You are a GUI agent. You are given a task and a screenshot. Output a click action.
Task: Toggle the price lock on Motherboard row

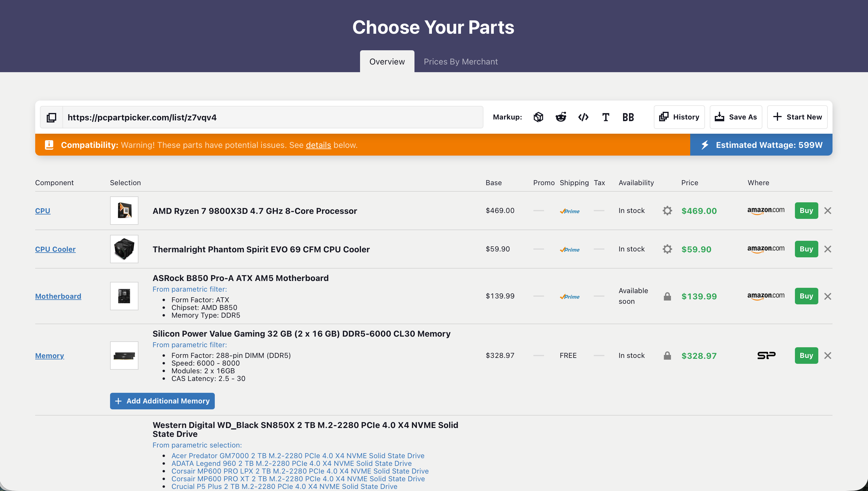pyautogui.click(x=667, y=296)
